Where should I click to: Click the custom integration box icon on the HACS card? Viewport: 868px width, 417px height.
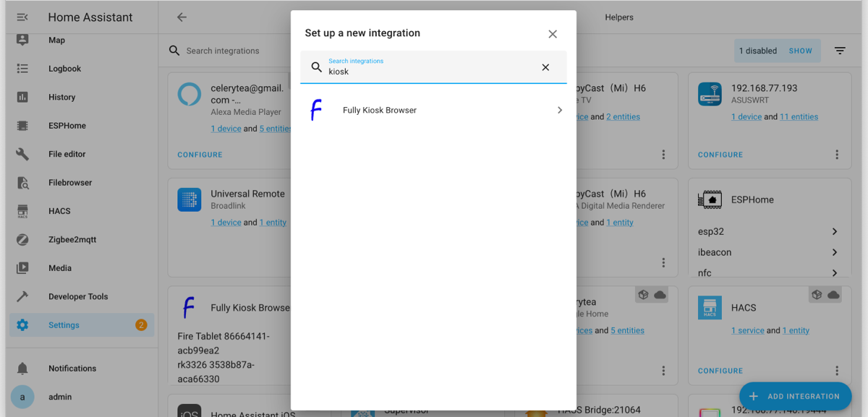tap(817, 295)
